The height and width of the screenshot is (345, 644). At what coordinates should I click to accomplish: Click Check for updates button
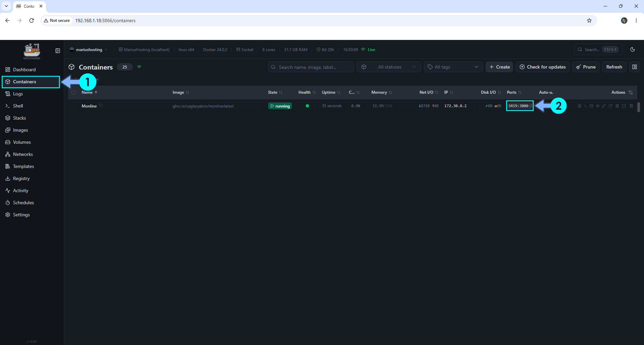(542, 67)
